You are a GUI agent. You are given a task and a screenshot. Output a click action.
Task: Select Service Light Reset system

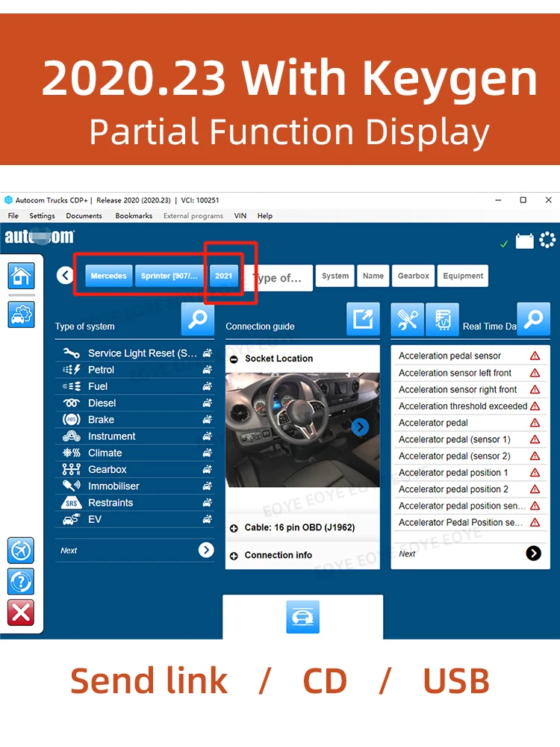tap(134, 353)
